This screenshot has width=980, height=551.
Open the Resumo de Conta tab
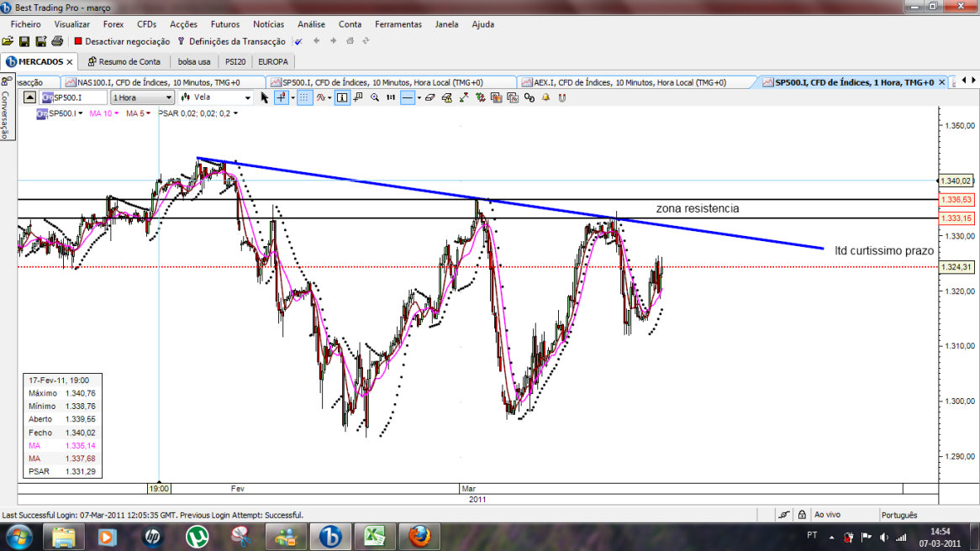point(124,62)
